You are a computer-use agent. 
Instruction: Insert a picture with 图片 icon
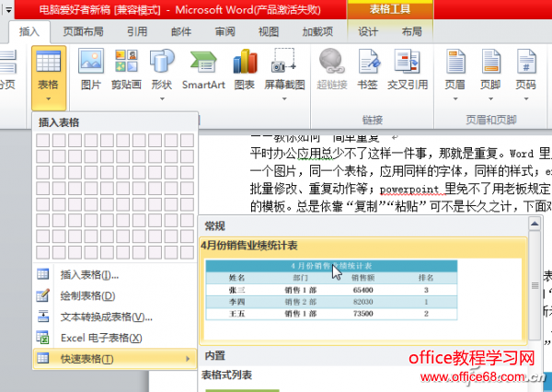pos(91,70)
